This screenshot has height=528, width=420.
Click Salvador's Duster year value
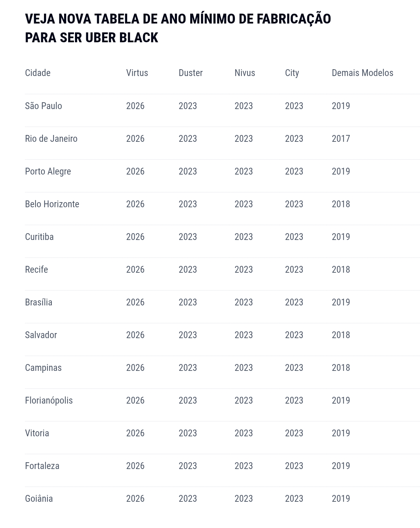pos(188,335)
